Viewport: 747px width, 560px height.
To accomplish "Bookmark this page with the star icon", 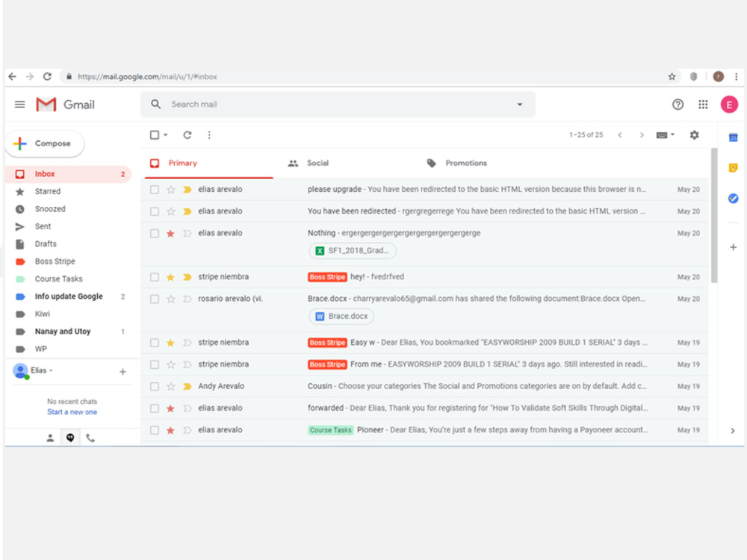I will [x=672, y=77].
